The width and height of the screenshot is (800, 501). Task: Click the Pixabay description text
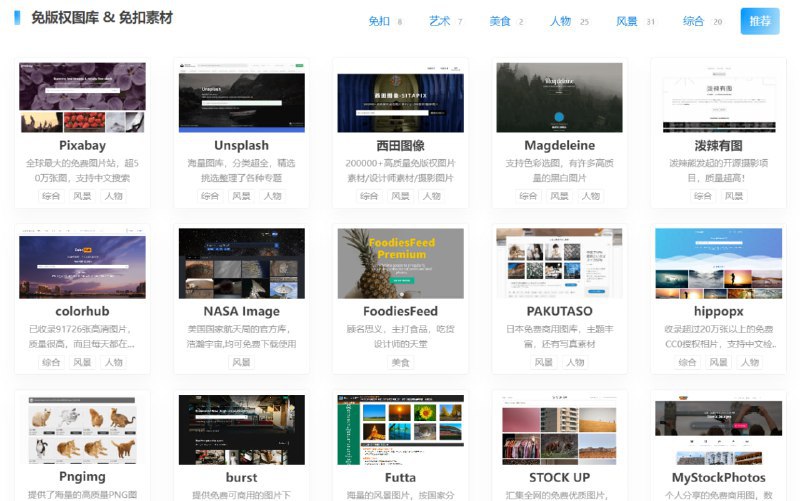point(82,170)
